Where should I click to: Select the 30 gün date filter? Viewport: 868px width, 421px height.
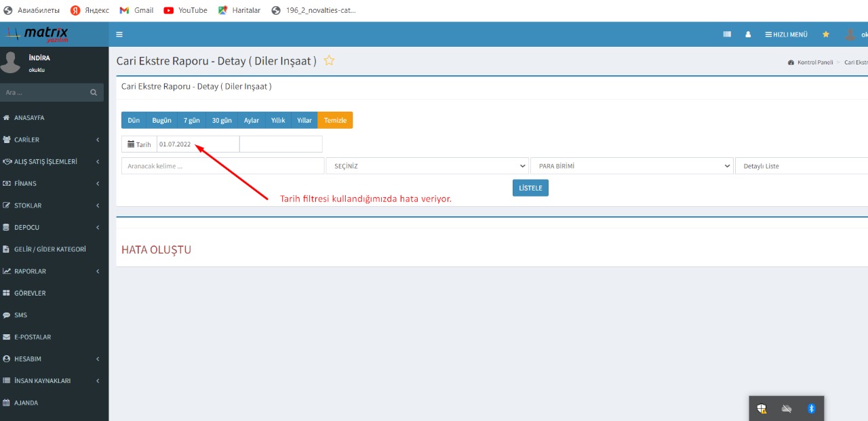[222, 121]
